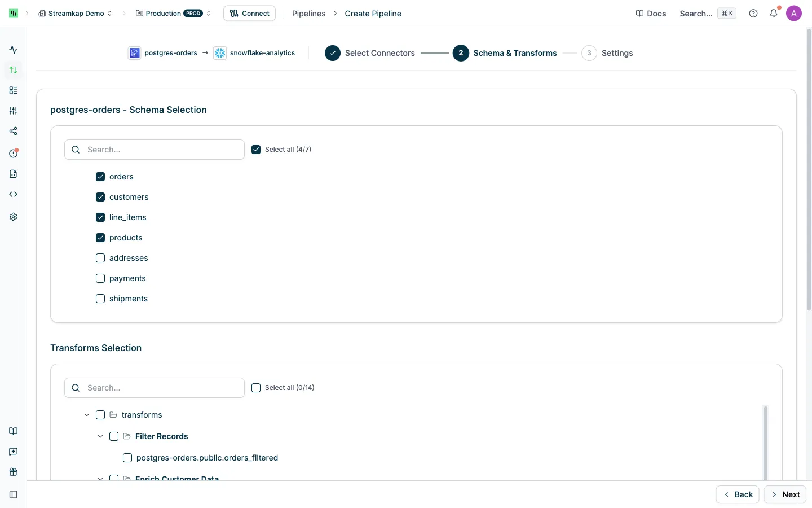Open the share nodes sidebar icon
Screen dimensions: 812x508
pyautogui.click(x=14, y=131)
